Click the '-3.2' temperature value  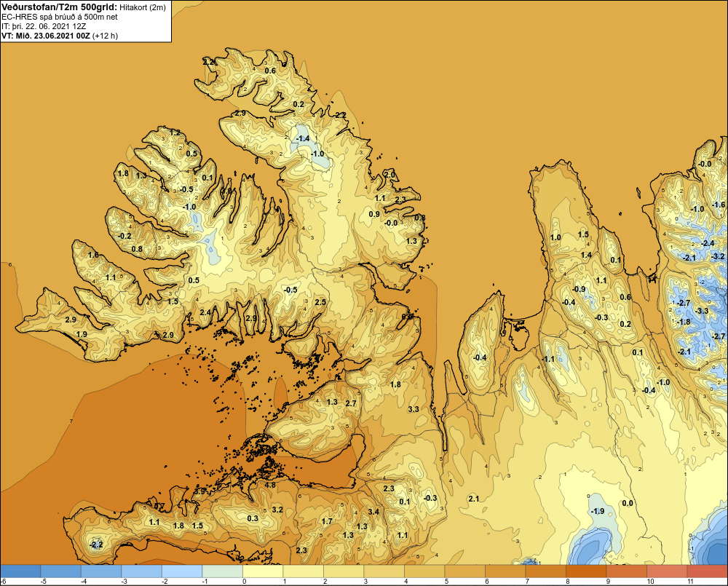point(718,257)
